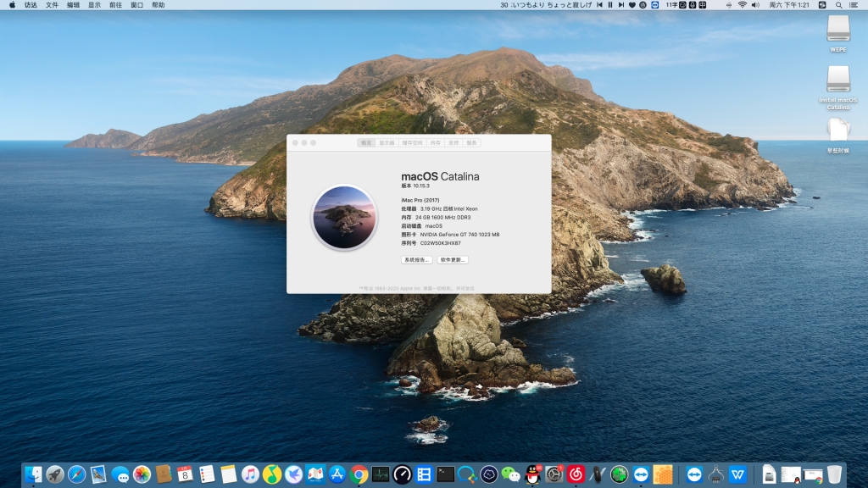Switch to 内存 tab

(x=436, y=142)
